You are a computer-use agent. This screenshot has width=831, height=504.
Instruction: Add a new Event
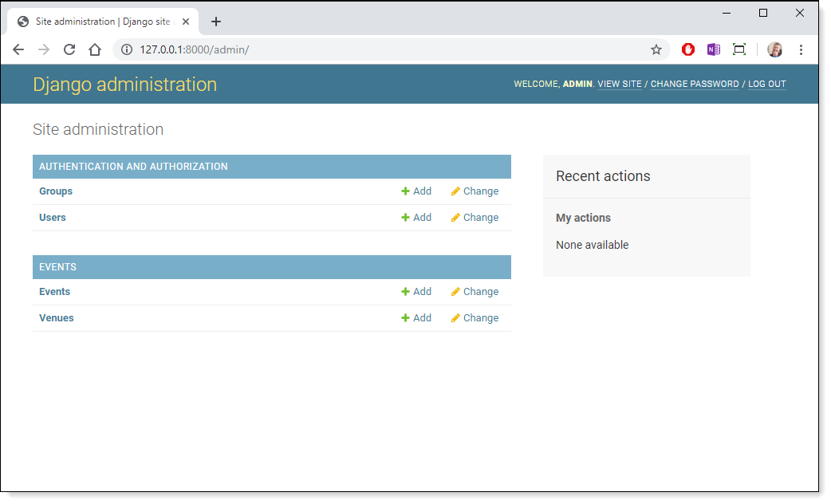[416, 292]
